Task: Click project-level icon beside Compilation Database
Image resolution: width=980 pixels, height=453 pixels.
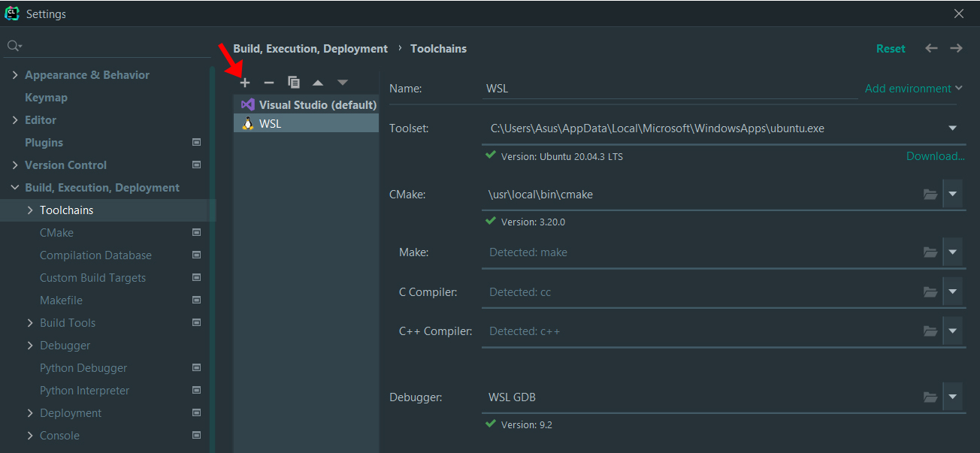Action: [x=196, y=255]
